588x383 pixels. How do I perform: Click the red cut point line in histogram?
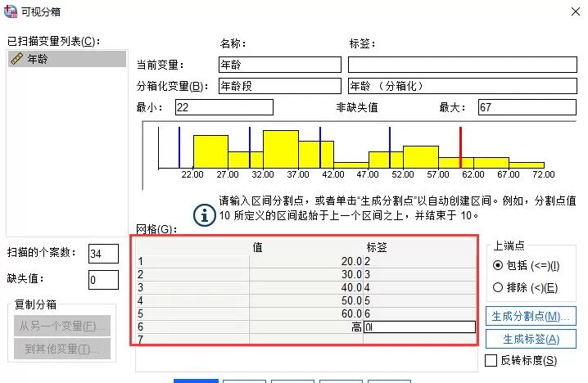(x=460, y=147)
